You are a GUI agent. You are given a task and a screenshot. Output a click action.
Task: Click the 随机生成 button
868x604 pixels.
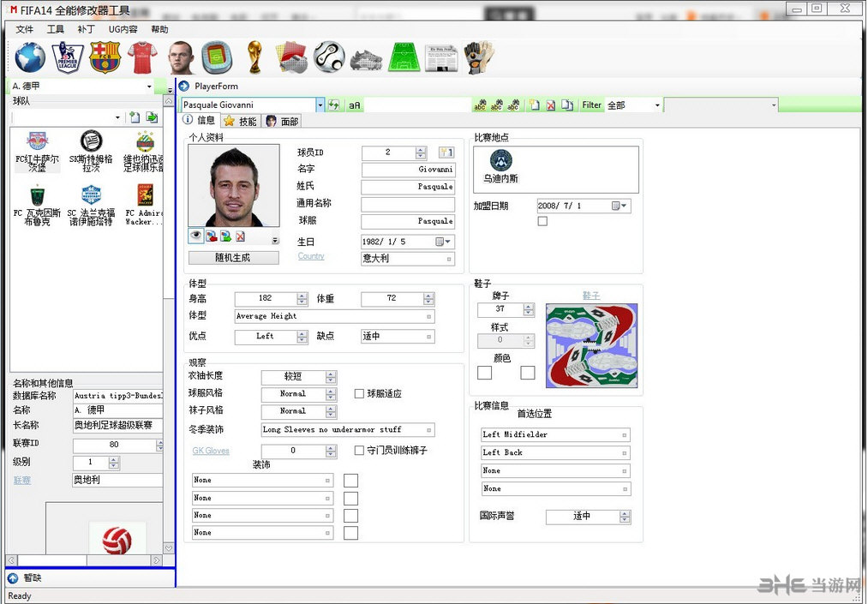[x=233, y=257]
